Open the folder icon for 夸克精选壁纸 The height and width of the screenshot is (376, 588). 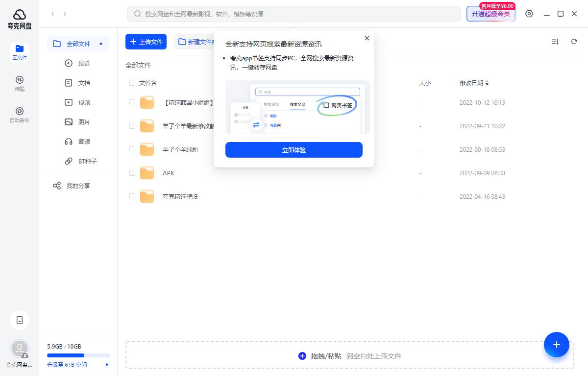[147, 196]
